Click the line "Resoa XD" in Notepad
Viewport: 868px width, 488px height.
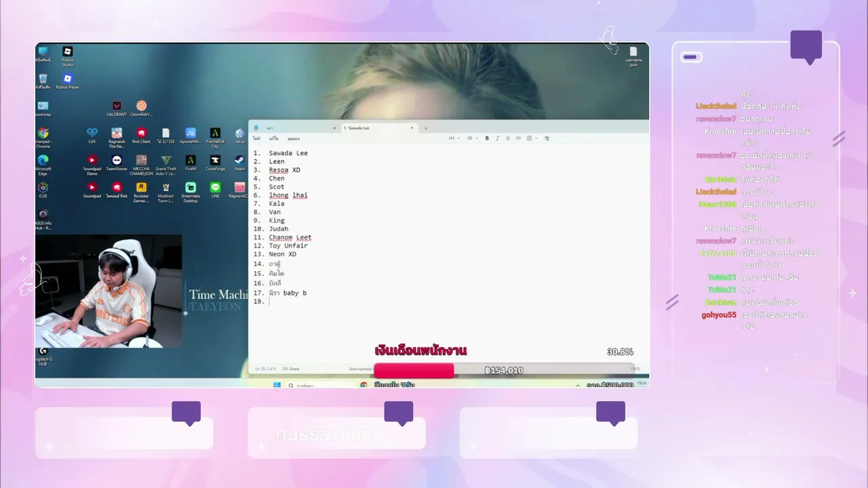tap(284, 170)
